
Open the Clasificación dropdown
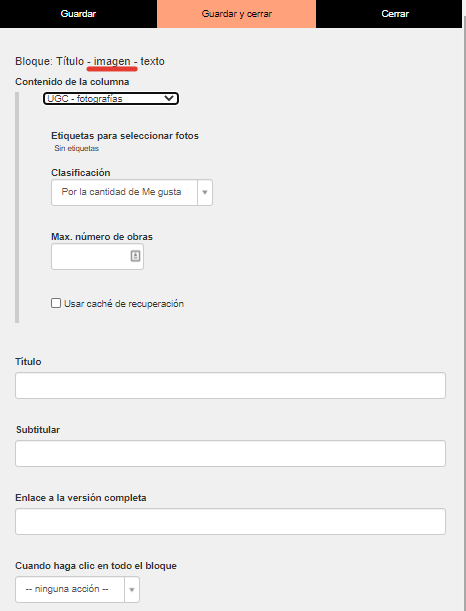point(132,192)
